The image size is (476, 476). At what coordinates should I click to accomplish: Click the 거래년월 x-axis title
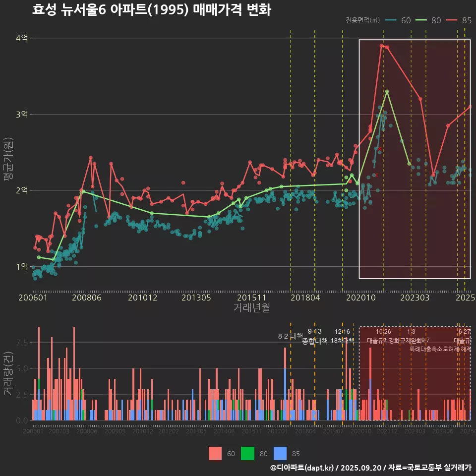pyautogui.click(x=251, y=307)
